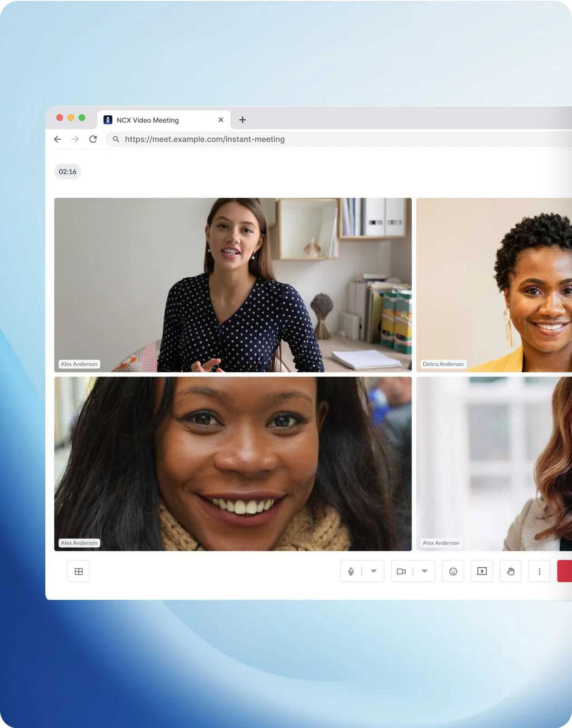Click the Alex Anderson label on the beige scarf video
572x728 pixels.
79,543
